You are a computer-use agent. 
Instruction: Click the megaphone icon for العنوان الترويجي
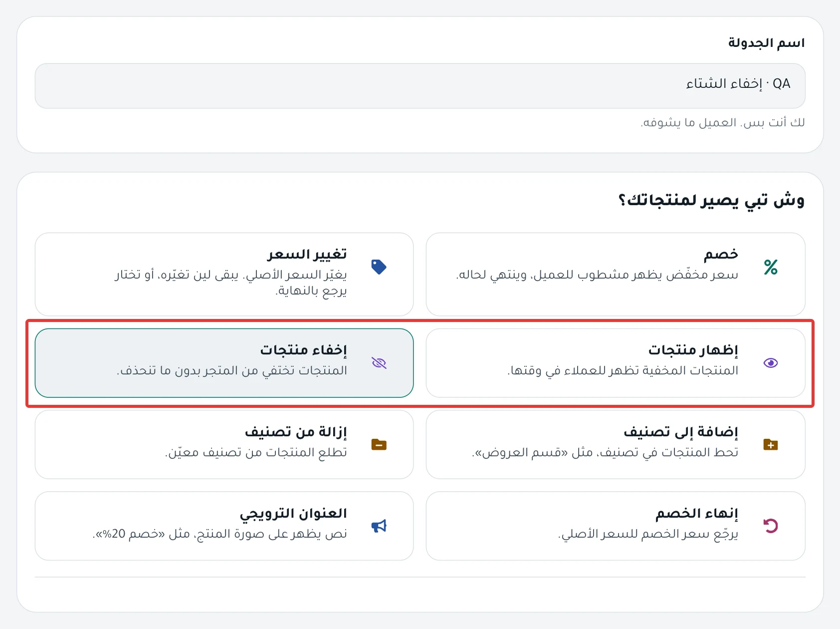pos(379,526)
